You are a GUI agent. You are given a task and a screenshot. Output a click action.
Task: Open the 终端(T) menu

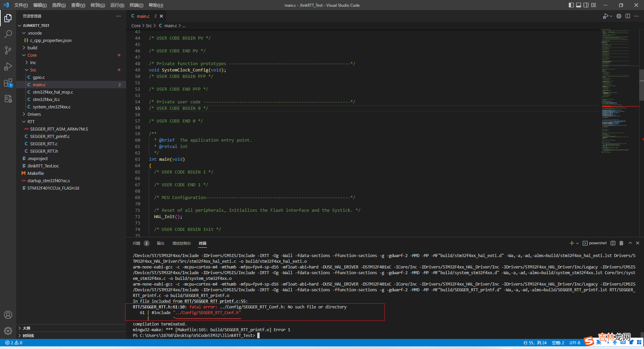[136, 5]
